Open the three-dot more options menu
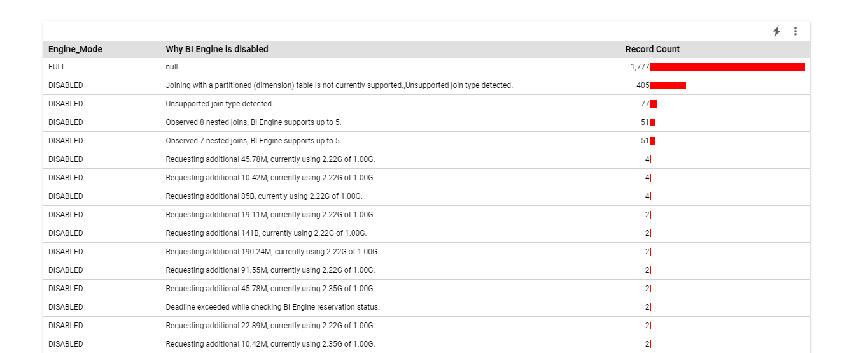This screenshot has width=868, height=353. pyautogui.click(x=795, y=31)
